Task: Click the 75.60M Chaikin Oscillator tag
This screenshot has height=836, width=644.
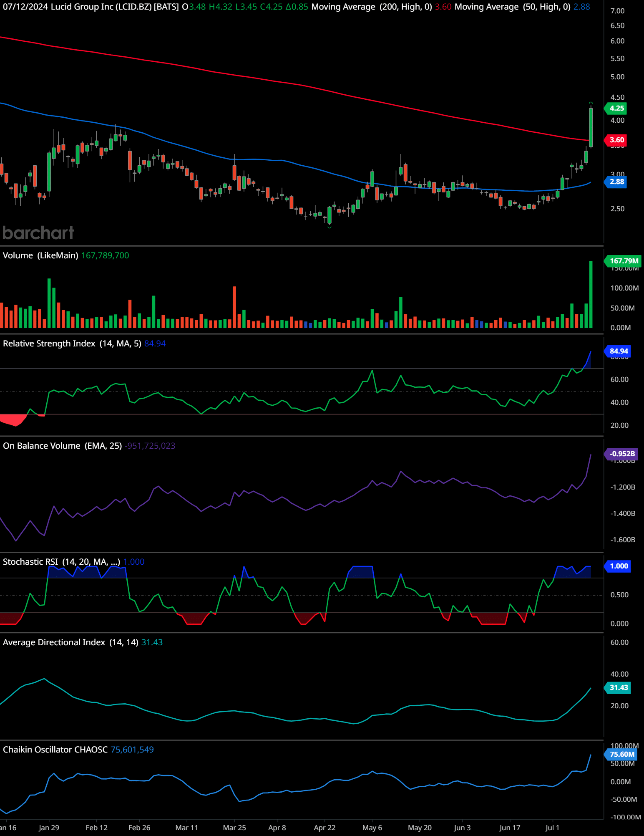Action: pyautogui.click(x=621, y=755)
